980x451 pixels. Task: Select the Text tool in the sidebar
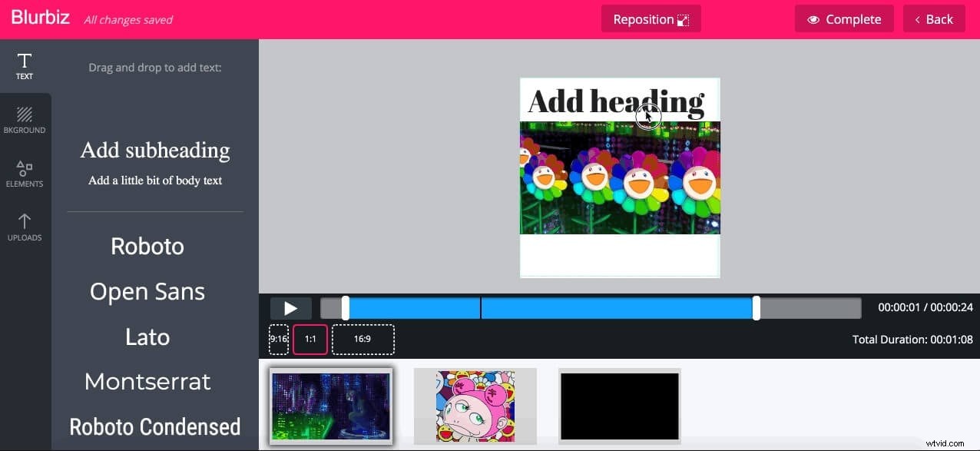pos(24,65)
